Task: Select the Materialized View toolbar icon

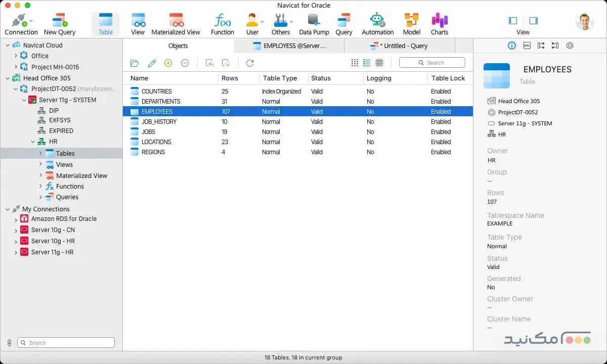Action: 176,23
